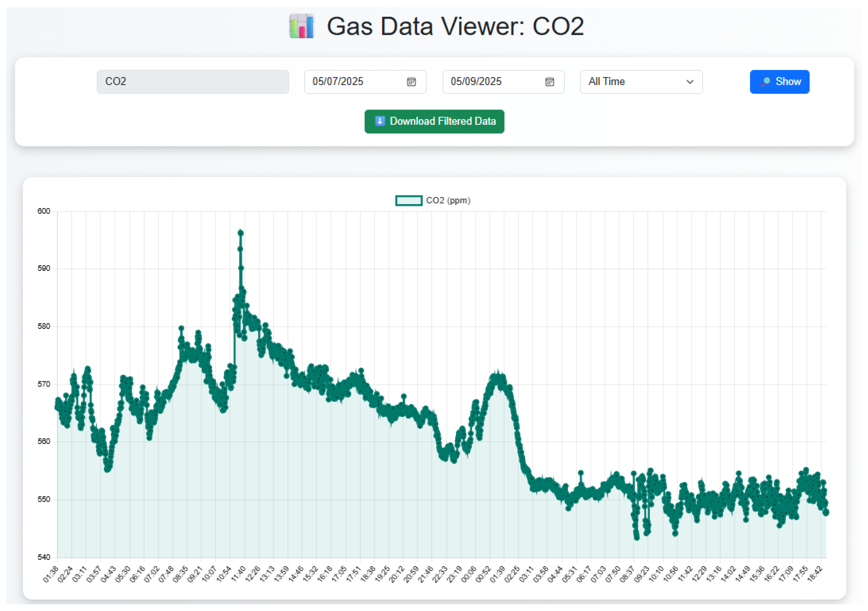Click the 600 y-axis label
Image resolution: width=868 pixels, height=611 pixels.
coord(43,211)
